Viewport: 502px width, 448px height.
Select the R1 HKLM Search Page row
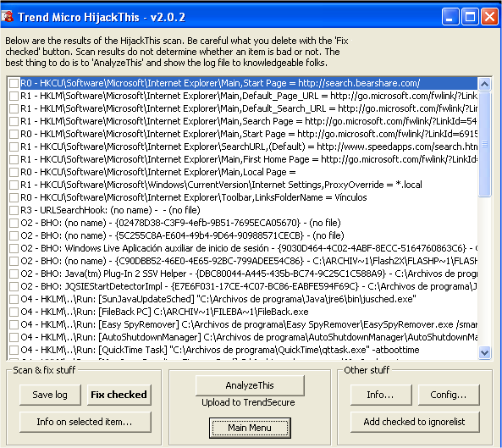click(248, 121)
